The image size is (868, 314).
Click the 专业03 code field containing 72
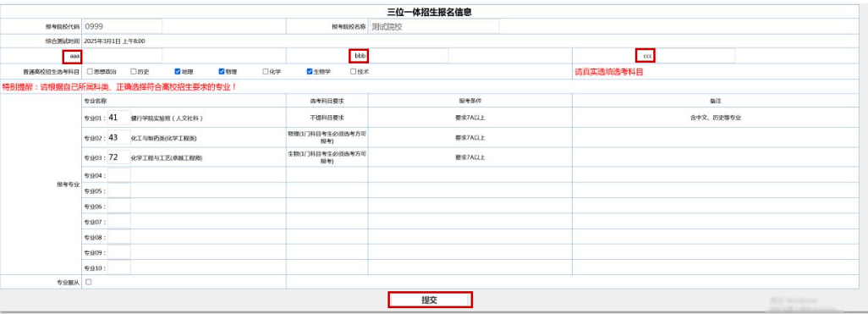(x=119, y=157)
